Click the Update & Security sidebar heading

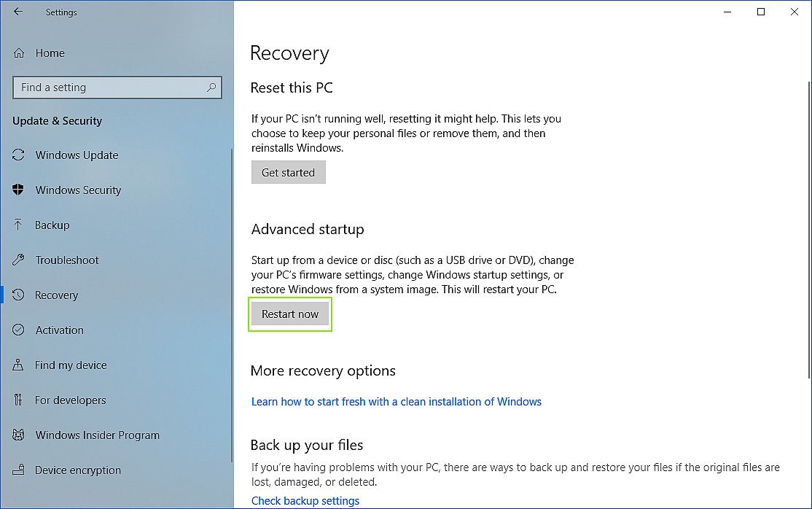click(57, 121)
